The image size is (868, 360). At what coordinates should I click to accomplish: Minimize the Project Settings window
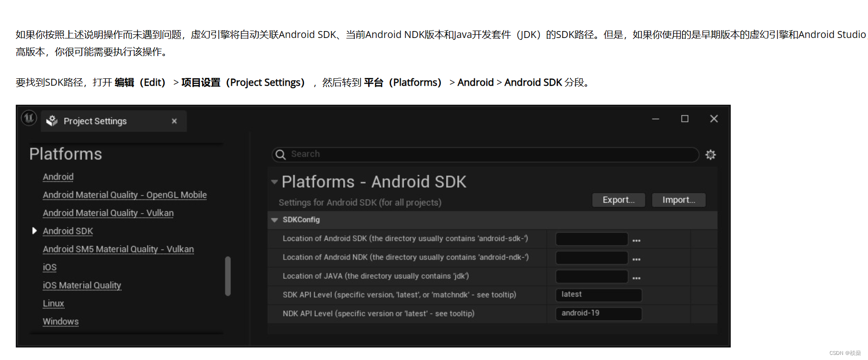coord(656,119)
